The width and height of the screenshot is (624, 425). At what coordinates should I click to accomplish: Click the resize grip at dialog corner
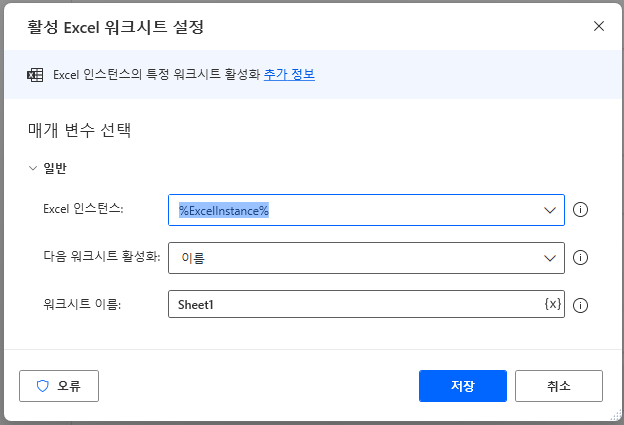[615, 415]
